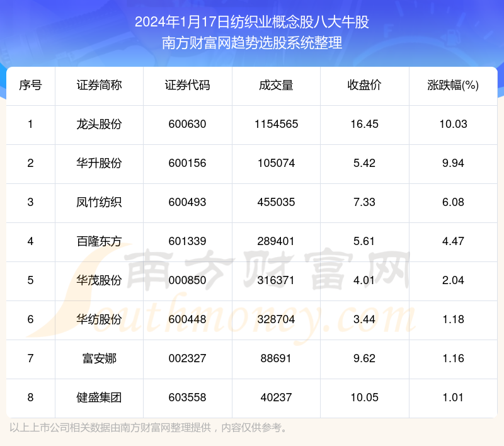
Task: Click stock code 600448 for 华纺股份
Action: pos(187,319)
